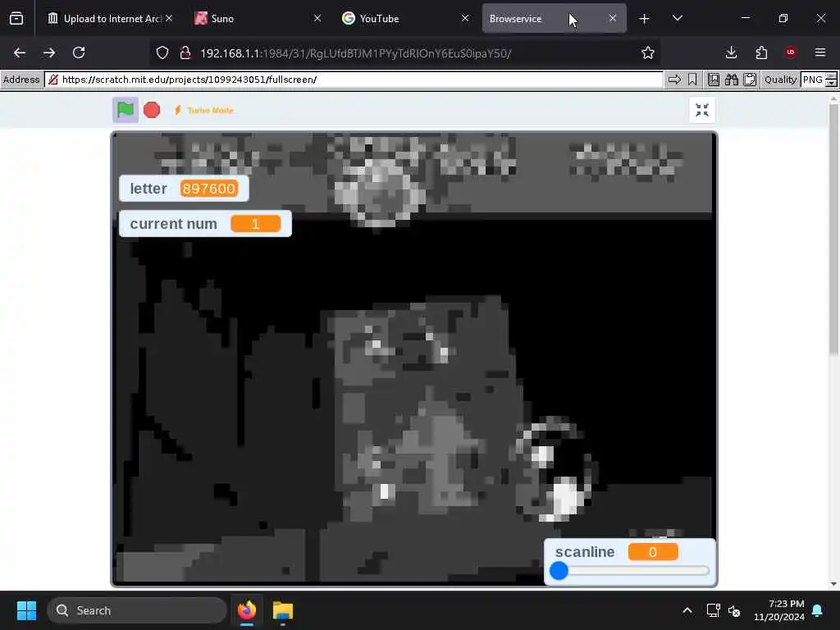The image size is (840, 630).
Task: Open the Windows Start menu
Action: pyautogui.click(x=26, y=610)
